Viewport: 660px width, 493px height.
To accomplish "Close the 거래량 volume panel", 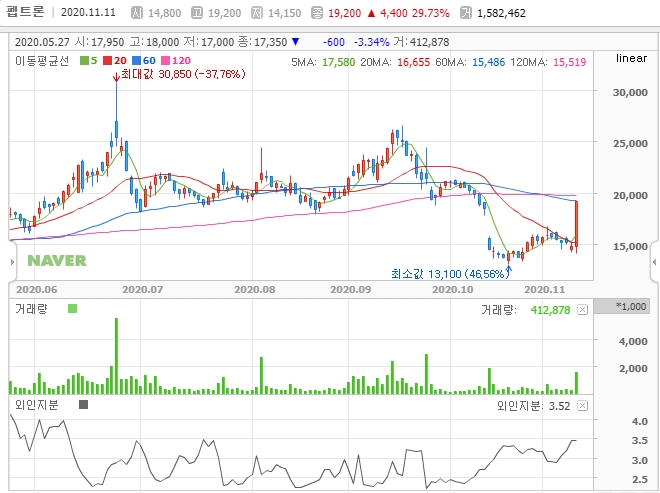I will pos(583,310).
